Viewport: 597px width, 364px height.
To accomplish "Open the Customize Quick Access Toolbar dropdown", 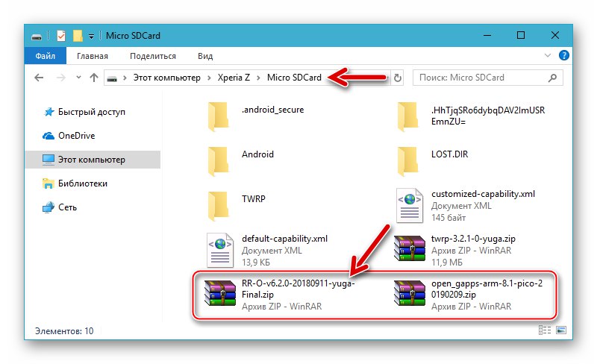I will [x=91, y=36].
